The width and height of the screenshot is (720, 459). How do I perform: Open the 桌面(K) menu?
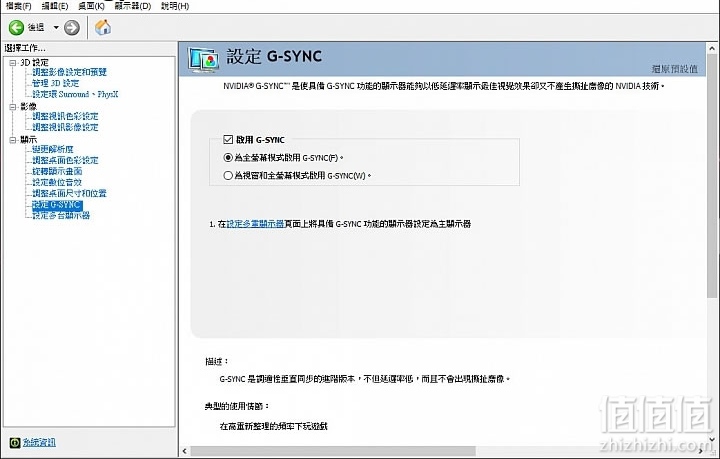tap(91, 6)
